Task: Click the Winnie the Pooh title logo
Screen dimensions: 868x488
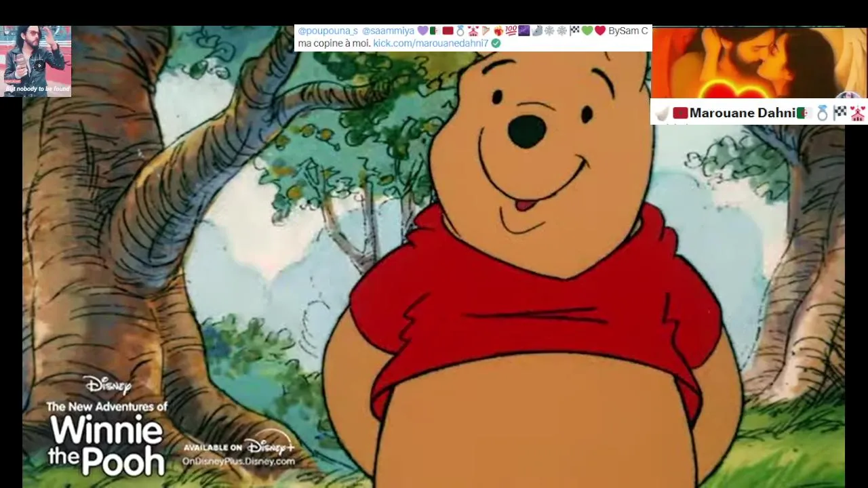Action: click(x=106, y=446)
